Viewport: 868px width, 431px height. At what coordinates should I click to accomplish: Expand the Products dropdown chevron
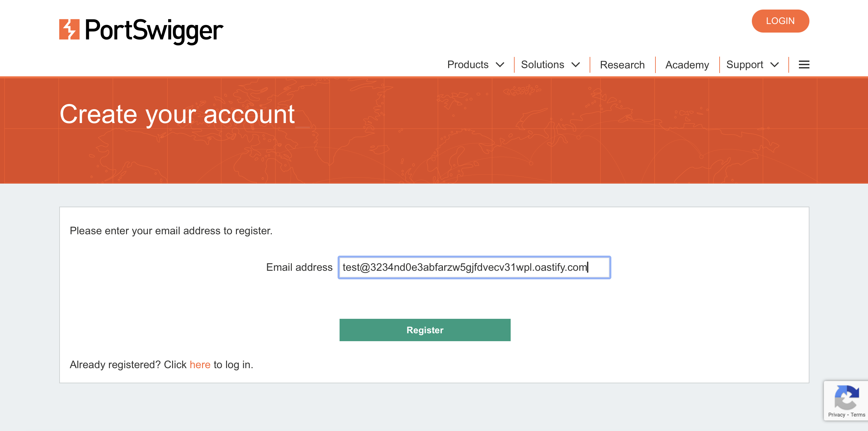tap(500, 65)
